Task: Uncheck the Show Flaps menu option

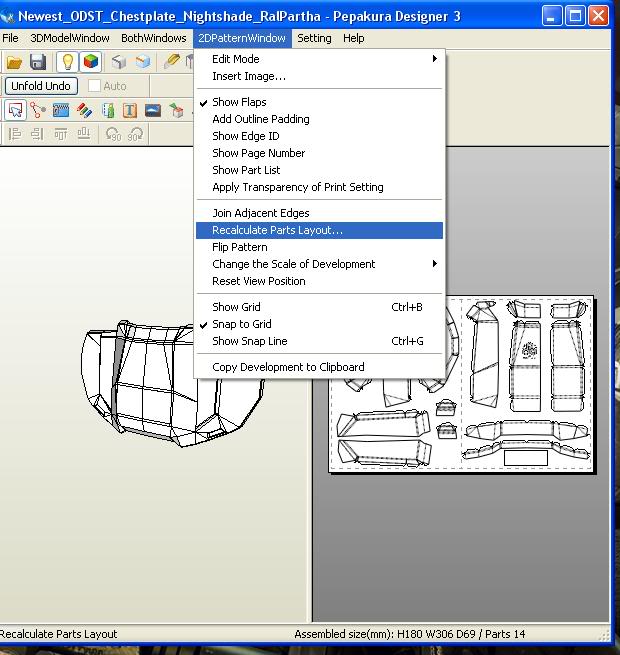Action: 319,102
